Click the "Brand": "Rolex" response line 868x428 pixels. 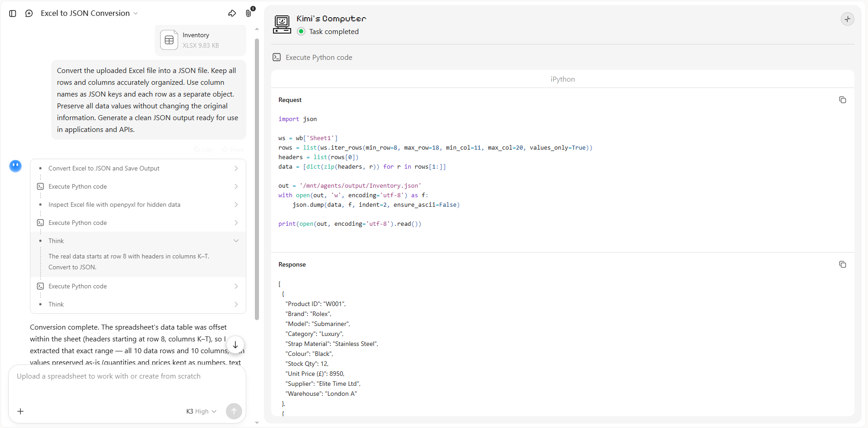(x=308, y=314)
